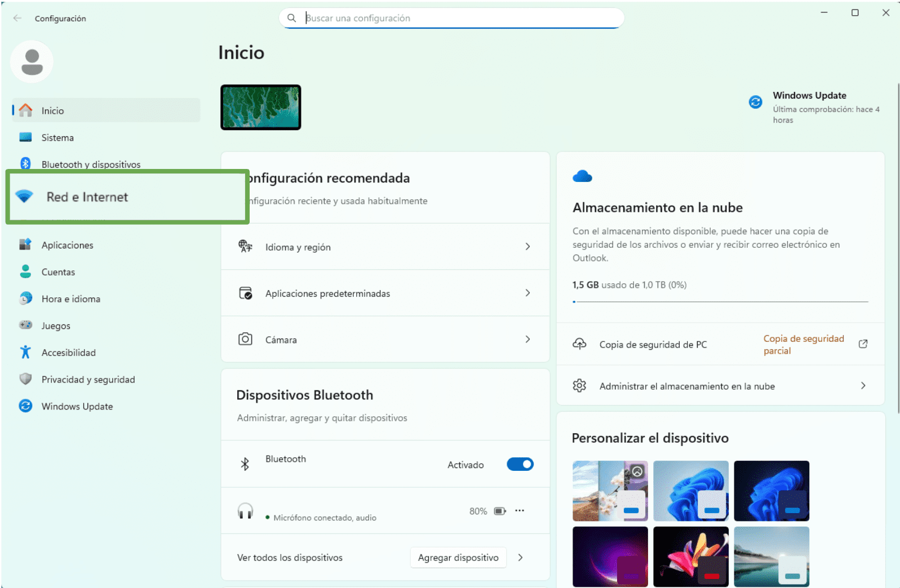Click the Juegos controller icon

(25, 325)
